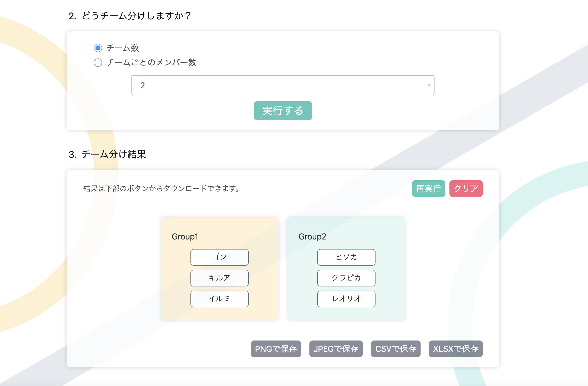The image size is (588, 386).
Task: Click the Group1 panel header
Action: coord(185,237)
